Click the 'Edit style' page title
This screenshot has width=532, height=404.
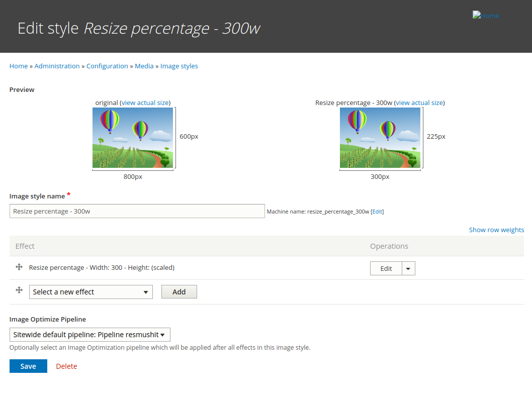click(x=139, y=28)
